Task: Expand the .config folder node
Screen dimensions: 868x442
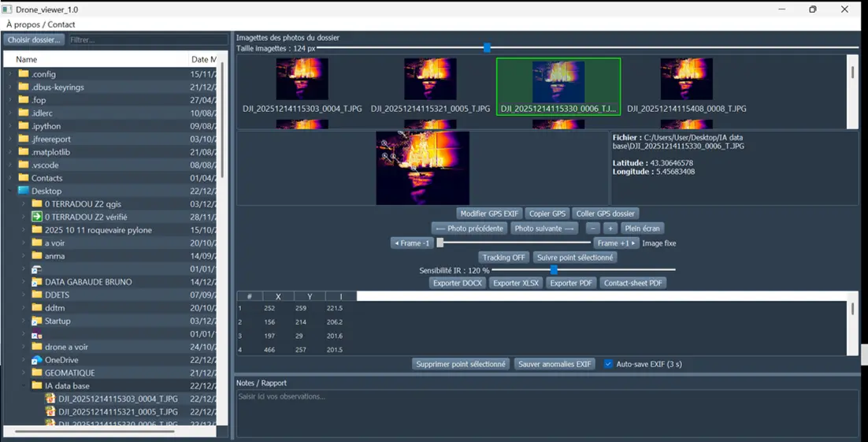Action: pos(11,74)
